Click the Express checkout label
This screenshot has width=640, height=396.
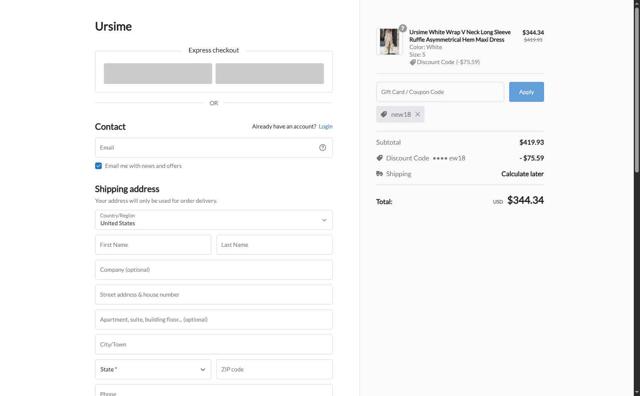[214, 50]
